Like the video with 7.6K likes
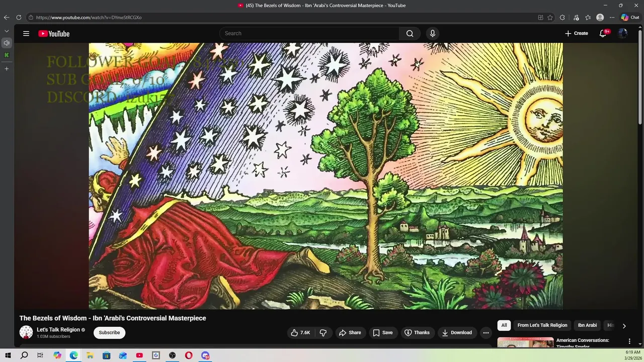644x362 pixels. coord(300,332)
